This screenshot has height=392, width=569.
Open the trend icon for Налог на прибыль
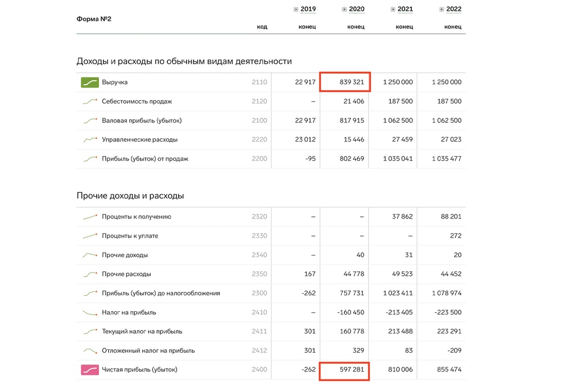pyautogui.click(x=90, y=312)
